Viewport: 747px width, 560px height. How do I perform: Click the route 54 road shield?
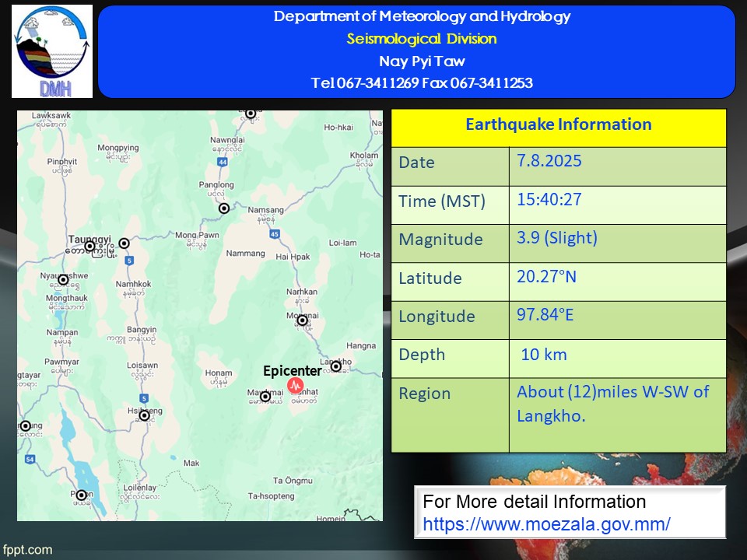pos(30,459)
